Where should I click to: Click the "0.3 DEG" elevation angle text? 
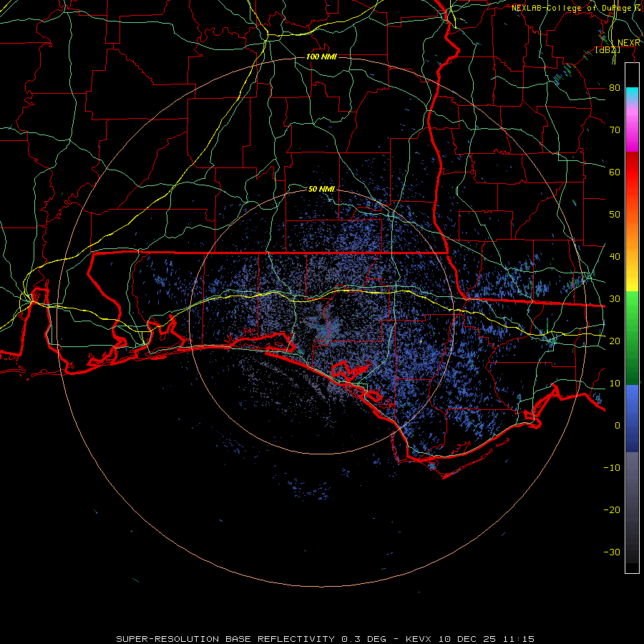(366, 639)
